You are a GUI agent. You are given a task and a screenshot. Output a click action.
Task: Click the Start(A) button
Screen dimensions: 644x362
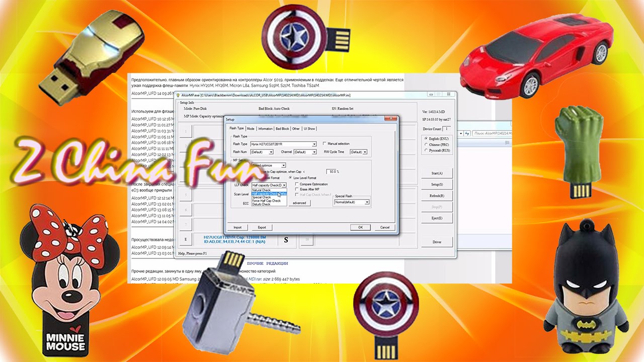point(437,173)
